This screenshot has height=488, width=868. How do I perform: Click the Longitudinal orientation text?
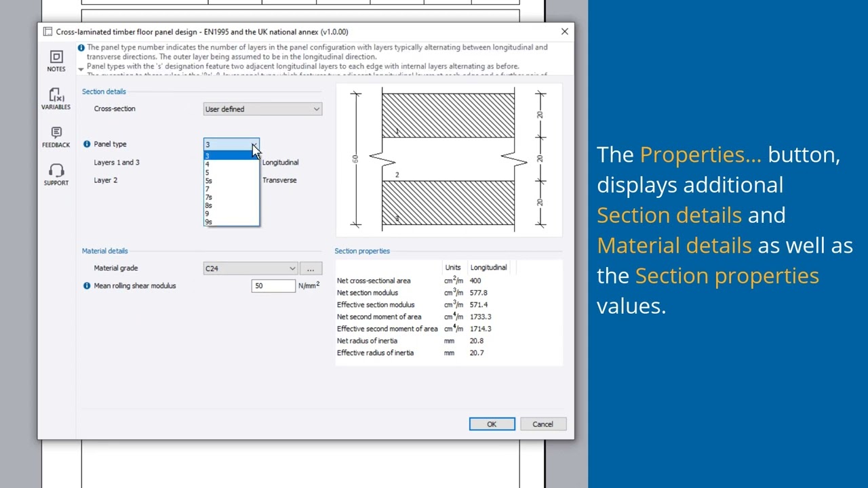pos(280,162)
